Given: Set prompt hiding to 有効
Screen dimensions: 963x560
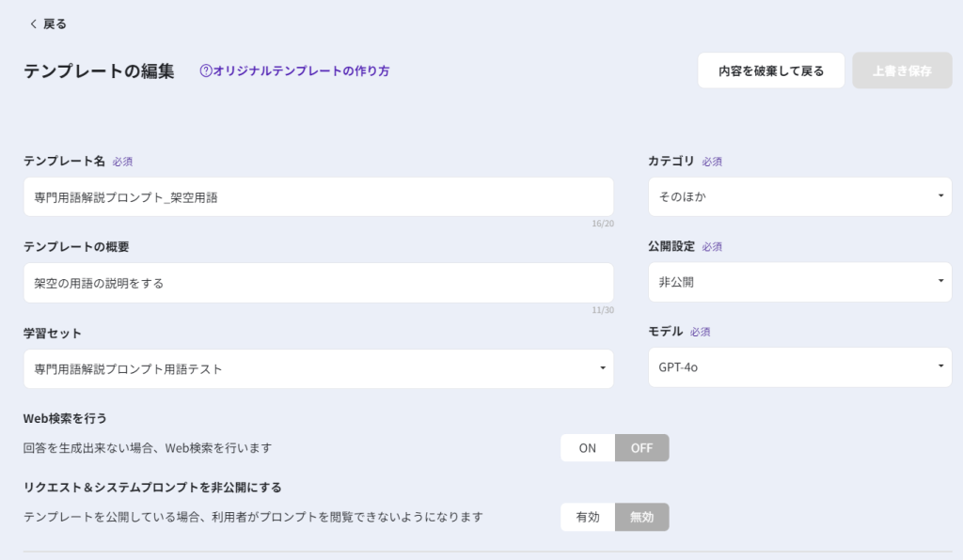Looking at the screenshot, I should [588, 517].
